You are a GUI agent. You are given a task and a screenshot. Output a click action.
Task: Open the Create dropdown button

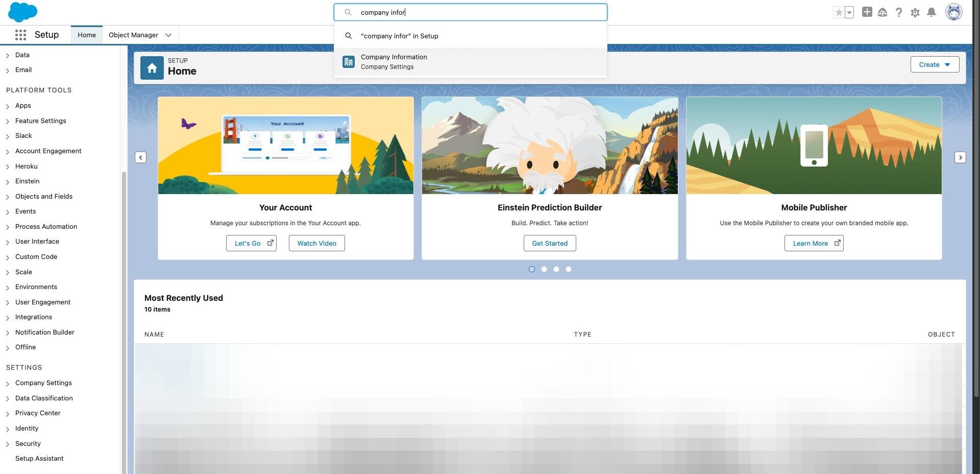pos(935,64)
